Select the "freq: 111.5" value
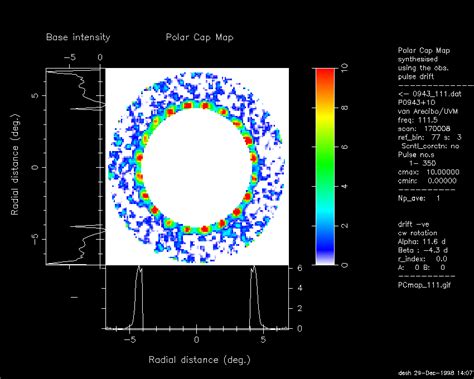Screen dimensions: 474x379 (x=418, y=120)
